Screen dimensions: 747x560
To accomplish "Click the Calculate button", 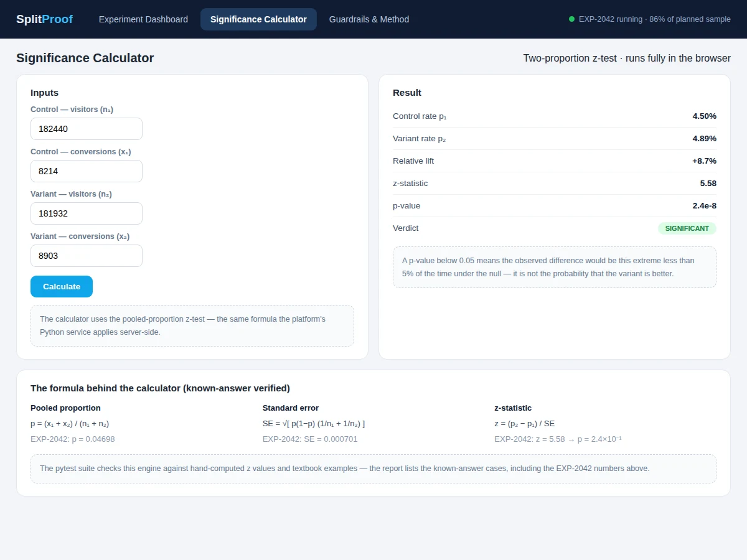I will coord(62,286).
